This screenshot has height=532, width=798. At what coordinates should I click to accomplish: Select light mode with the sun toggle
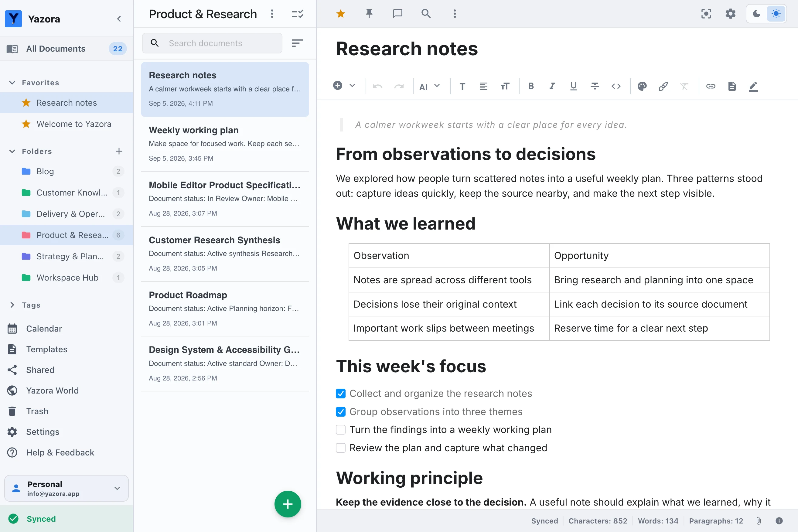[x=776, y=14]
